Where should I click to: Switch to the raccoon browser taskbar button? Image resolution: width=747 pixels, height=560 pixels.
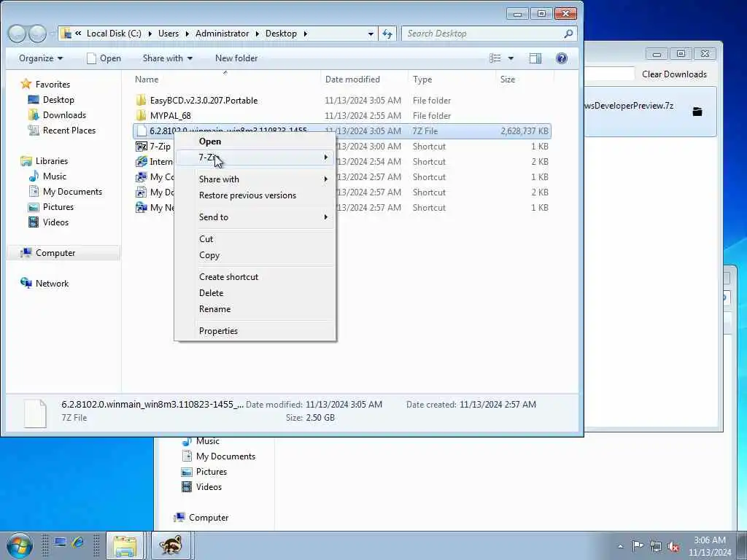tap(171, 545)
